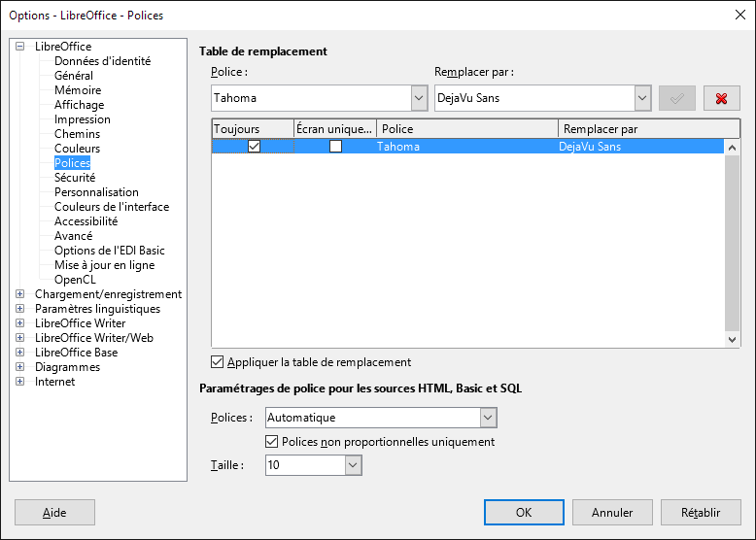
Task: Click the replacement table scroll up arrow
Action: pos(732,148)
